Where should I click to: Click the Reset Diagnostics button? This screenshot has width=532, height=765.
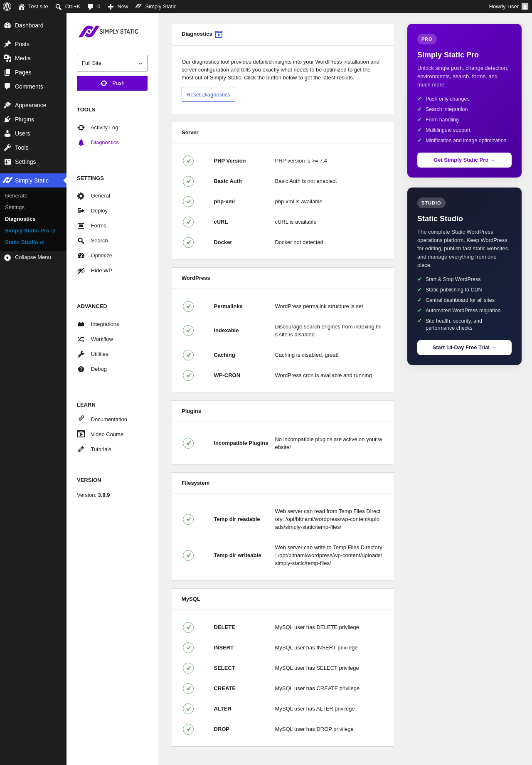(208, 94)
